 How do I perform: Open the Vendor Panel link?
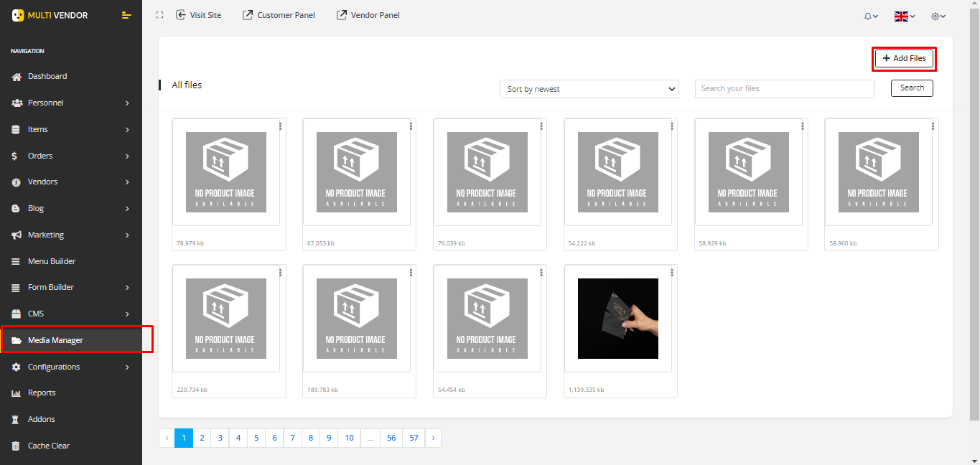click(368, 15)
